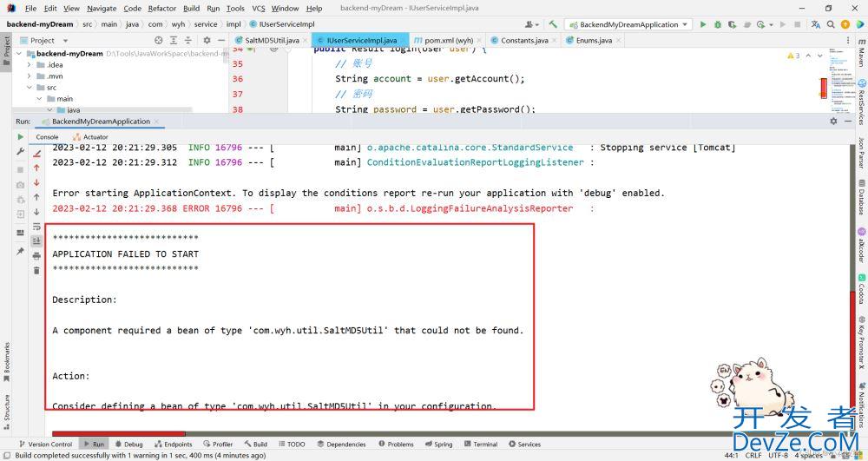The image size is (868, 461).
Task: Click the Debug bug icon in top toolbar
Action: 718,24
